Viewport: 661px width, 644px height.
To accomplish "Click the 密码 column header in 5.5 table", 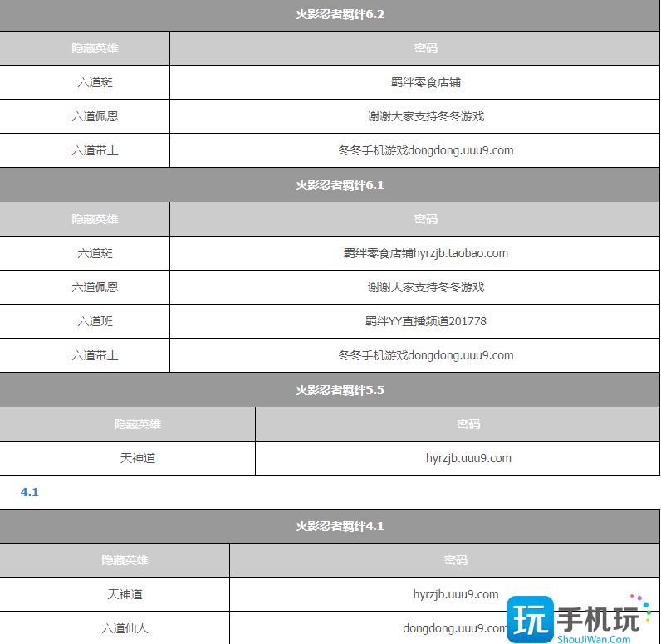I will click(x=458, y=424).
